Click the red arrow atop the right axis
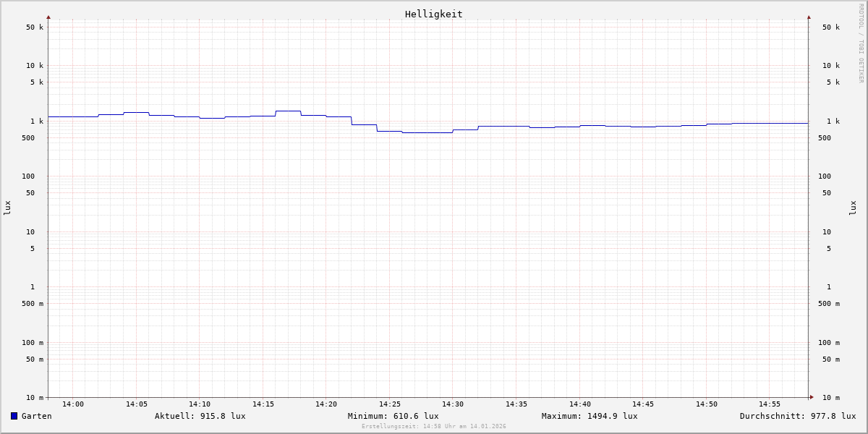Image resolution: width=868 pixels, height=434 pixels. 809,17
